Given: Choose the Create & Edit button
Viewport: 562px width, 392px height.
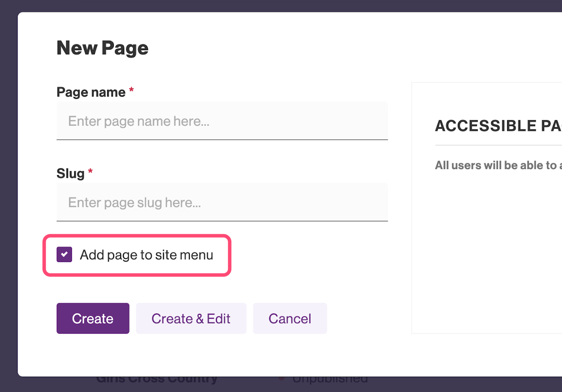Looking at the screenshot, I should point(191,318).
